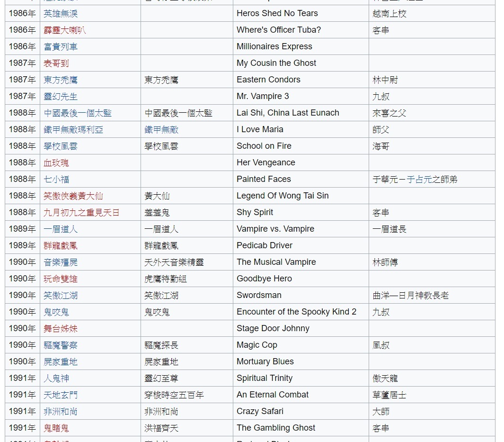504x442 pixels.
Task: Click the 鐵甲無敵瑪利亞 link
Action: coord(73,130)
